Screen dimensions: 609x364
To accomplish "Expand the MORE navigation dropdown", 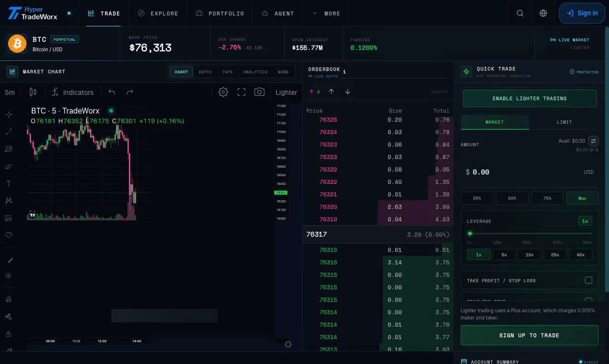I will pos(326,13).
